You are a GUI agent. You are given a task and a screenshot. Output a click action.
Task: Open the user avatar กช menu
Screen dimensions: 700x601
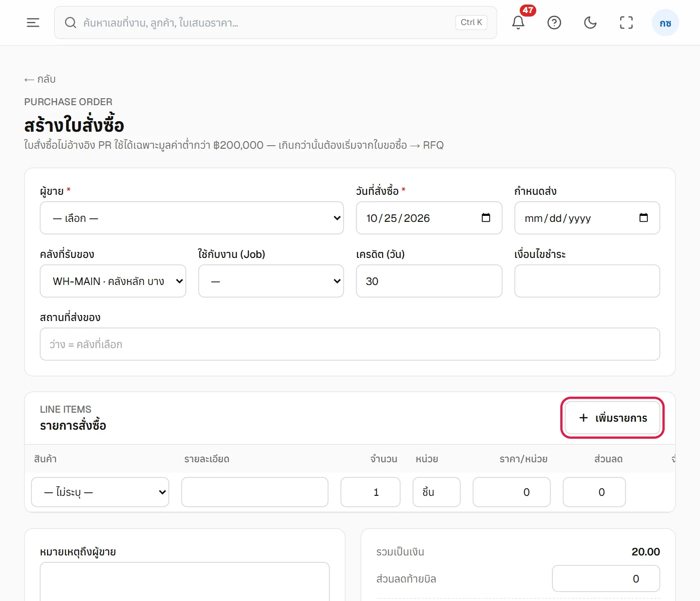tap(665, 23)
